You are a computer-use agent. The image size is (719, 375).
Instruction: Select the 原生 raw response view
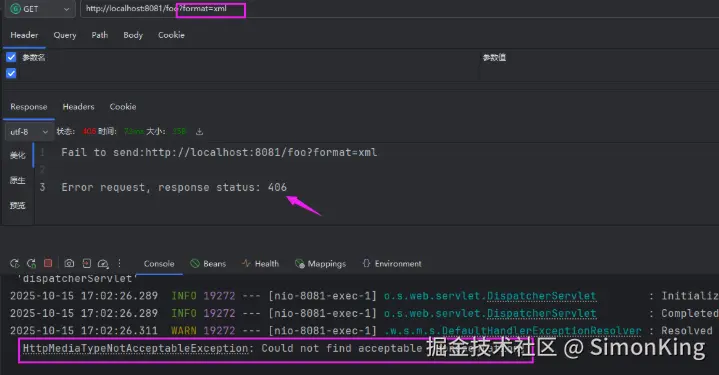(x=17, y=180)
